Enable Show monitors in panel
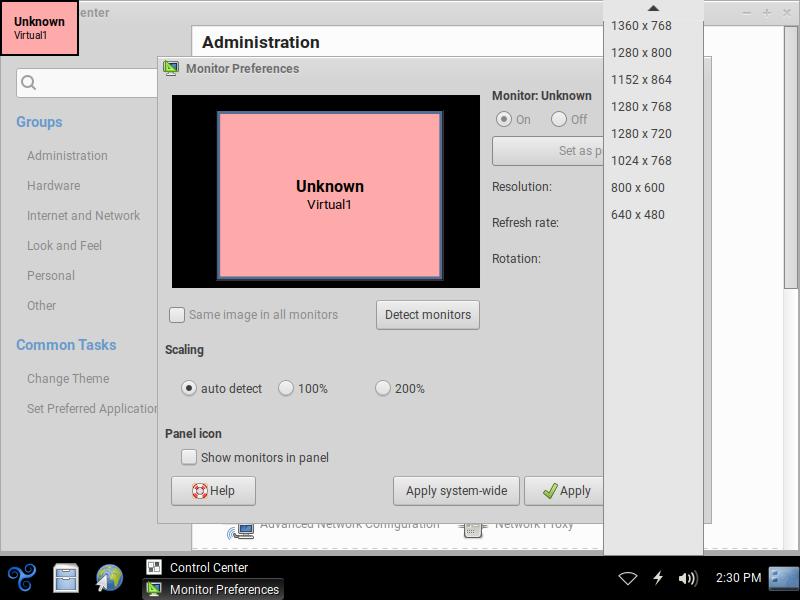This screenshot has height=600, width=800. pyautogui.click(x=189, y=457)
